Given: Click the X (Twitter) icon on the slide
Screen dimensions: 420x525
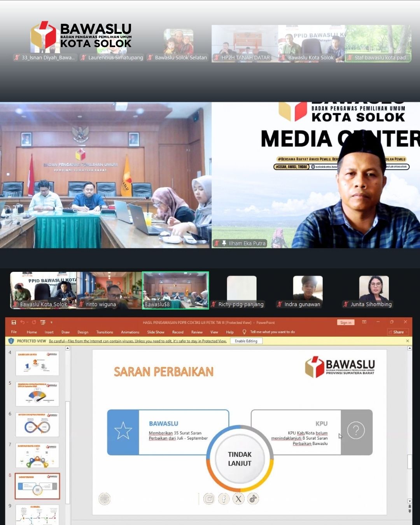Looking at the screenshot, I should click(238, 499).
